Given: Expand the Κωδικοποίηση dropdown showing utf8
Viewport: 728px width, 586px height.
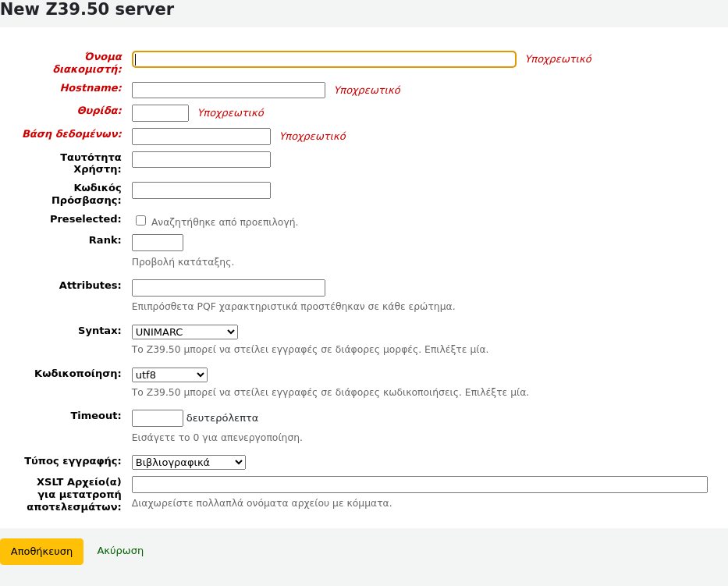Looking at the screenshot, I should (169, 375).
